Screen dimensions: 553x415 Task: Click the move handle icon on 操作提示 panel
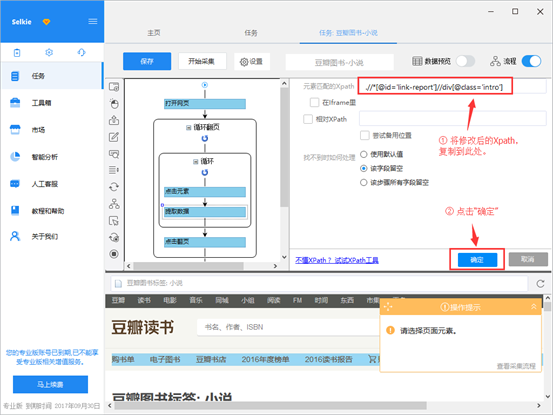coord(388,307)
